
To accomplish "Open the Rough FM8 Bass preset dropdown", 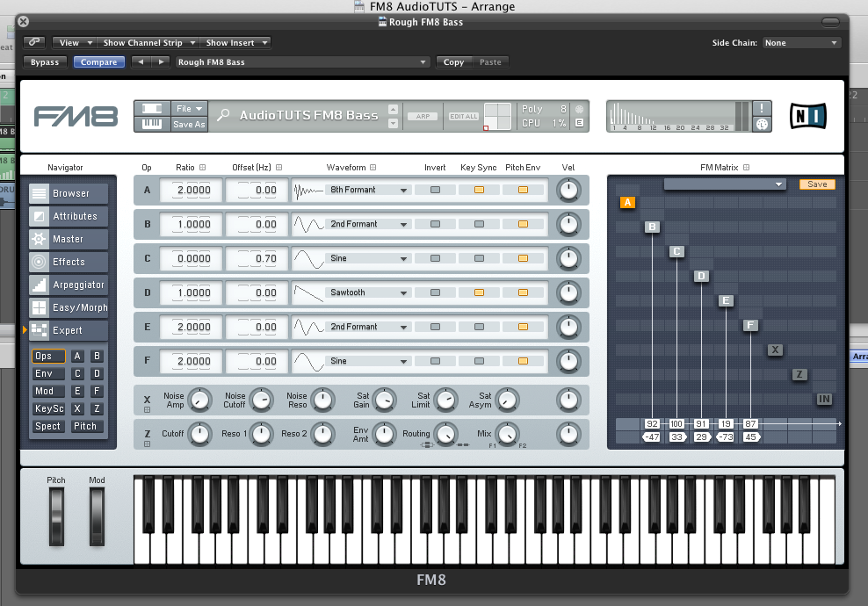I will point(302,62).
